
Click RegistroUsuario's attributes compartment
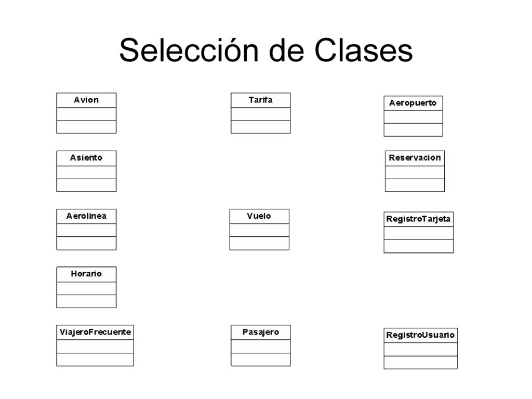(421, 349)
